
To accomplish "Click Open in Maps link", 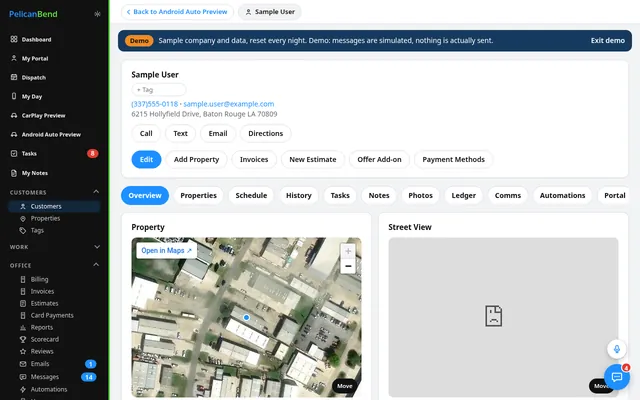I will click(x=167, y=251).
